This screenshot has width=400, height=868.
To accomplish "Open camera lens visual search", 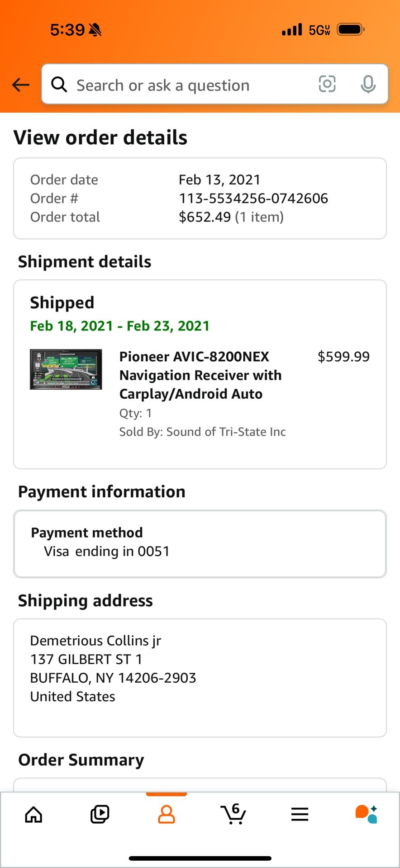I will [x=327, y=85].
